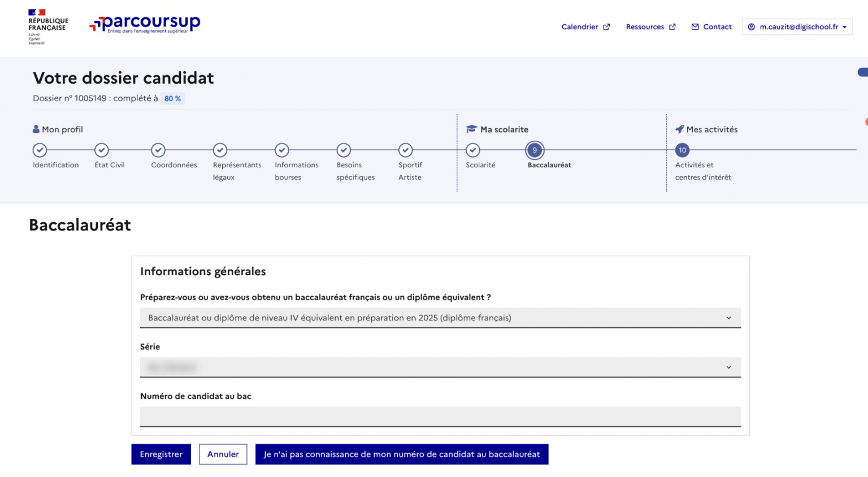Click the Scolarité step checkmark

click(472, 150)
